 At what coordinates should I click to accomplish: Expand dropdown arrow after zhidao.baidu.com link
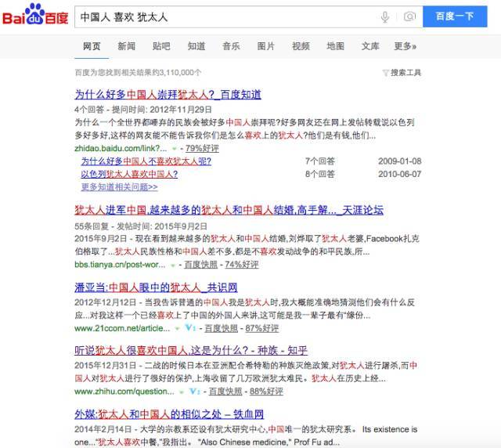174,149
